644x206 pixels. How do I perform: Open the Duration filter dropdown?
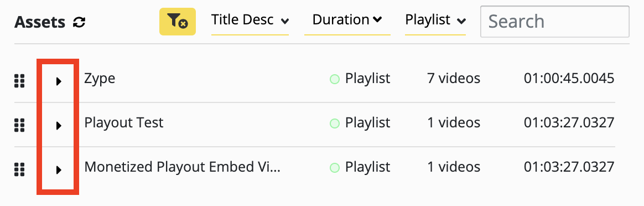click(347, 21)
